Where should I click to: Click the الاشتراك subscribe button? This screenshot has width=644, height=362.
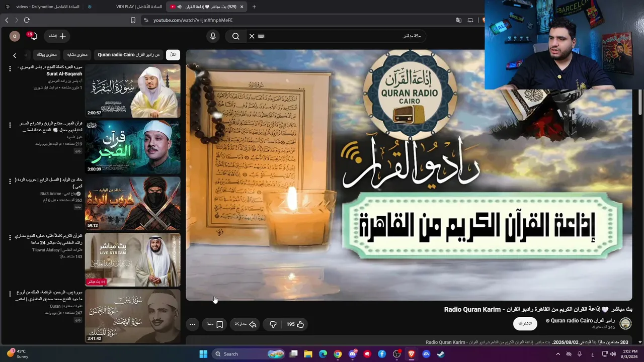[x=525, y=323]
